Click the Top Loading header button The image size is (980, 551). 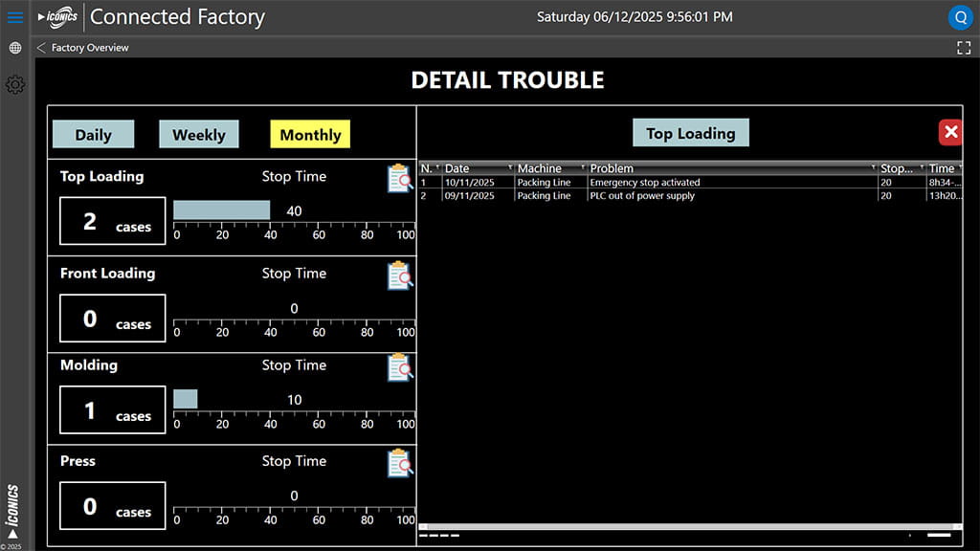click(690, 133)
